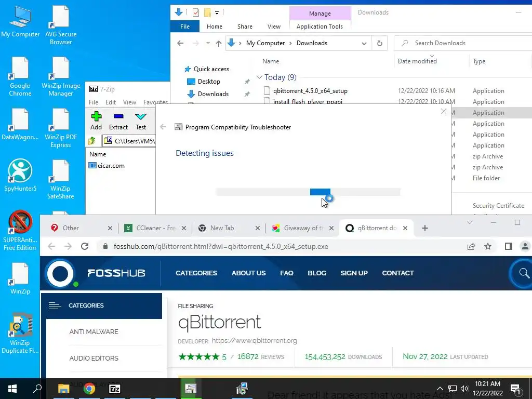Go back in the Downloads Explorer window

pyautogui.click(x=180, y=43)
